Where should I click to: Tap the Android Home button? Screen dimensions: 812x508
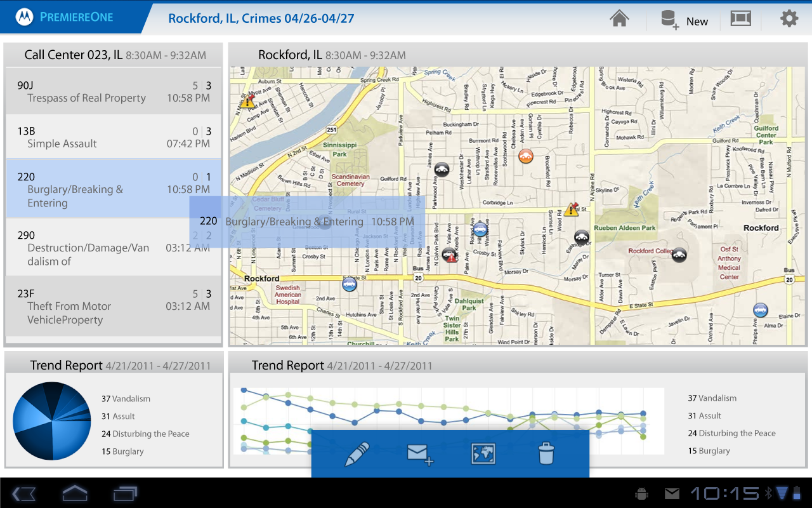[75, 493]
